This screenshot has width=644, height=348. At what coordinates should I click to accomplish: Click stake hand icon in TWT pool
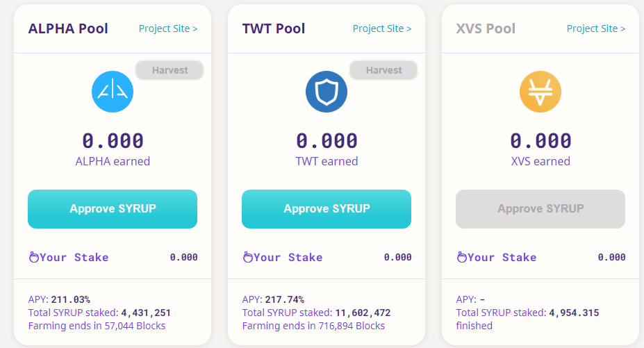[247, 258]
